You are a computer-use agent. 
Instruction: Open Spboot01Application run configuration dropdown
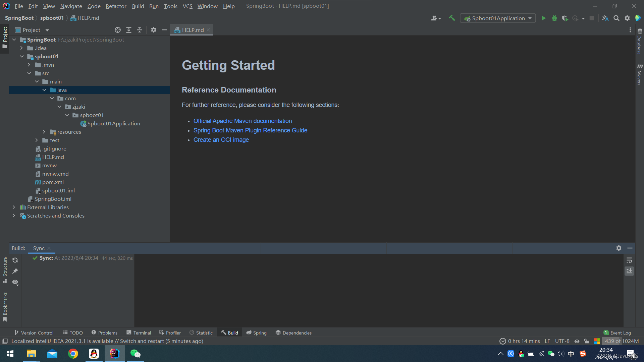pyautogui.click(x=498, y=18)
